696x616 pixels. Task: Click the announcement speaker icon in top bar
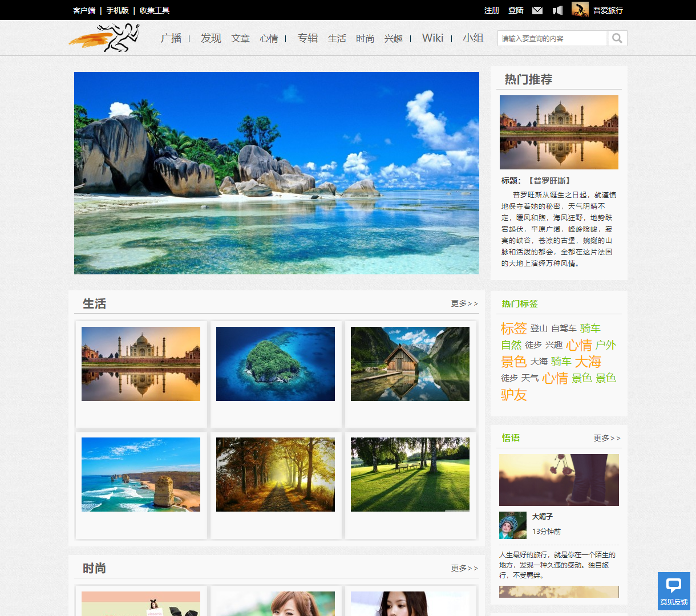point(557,10)
